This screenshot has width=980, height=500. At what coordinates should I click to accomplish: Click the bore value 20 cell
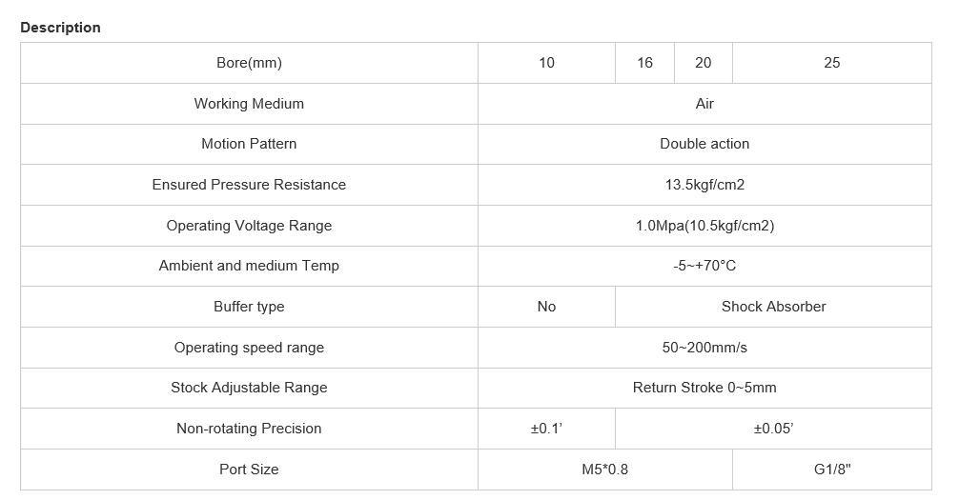pos(703,63)
